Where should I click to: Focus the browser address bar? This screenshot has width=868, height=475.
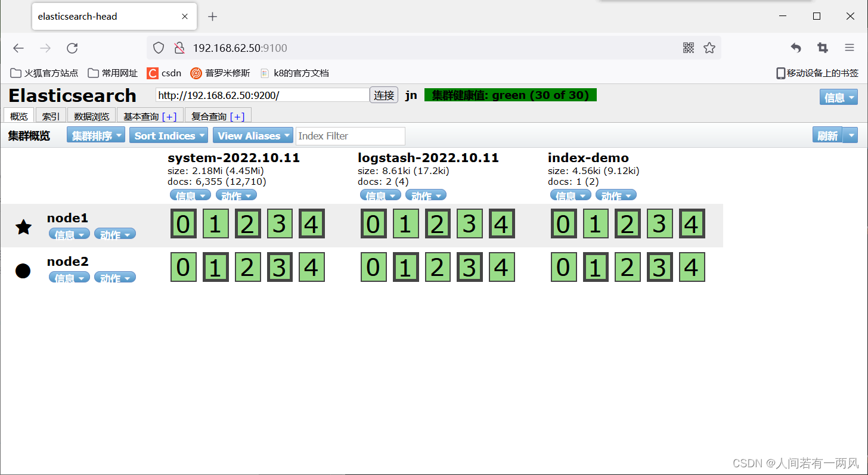pyautogui.click(x=434, y=48)
